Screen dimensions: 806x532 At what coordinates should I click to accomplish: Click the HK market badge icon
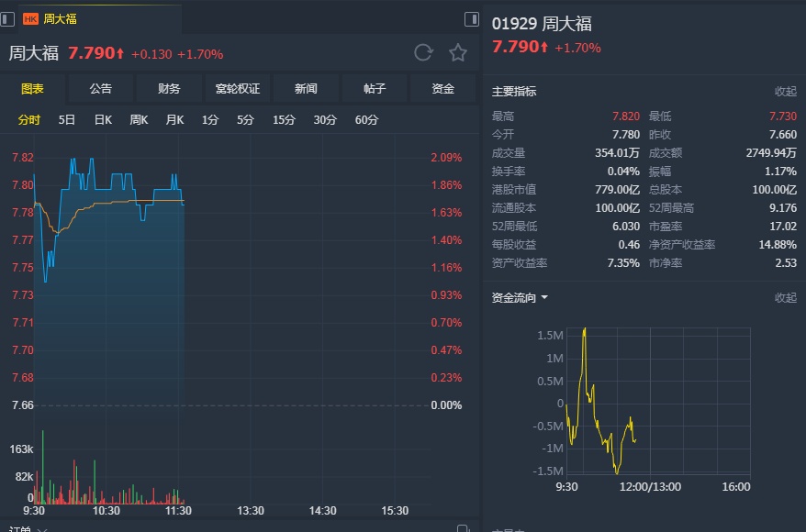point(30,18)
